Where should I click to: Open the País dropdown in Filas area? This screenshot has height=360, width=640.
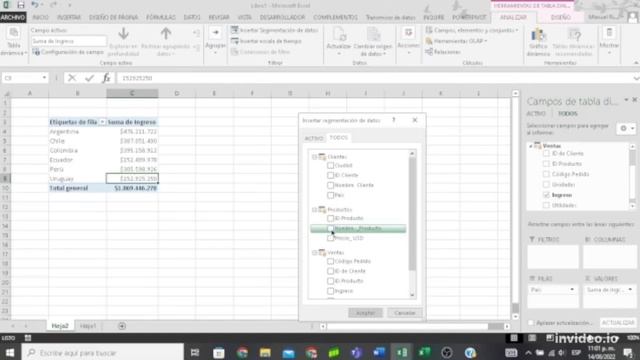(x=572, y=289)
